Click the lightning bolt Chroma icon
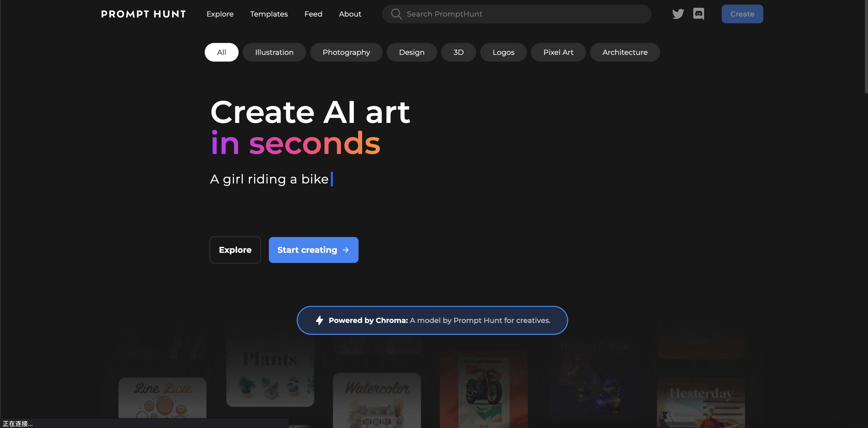Image resolution: width=868 pixels, height=428 pixels. click(319, 320)
